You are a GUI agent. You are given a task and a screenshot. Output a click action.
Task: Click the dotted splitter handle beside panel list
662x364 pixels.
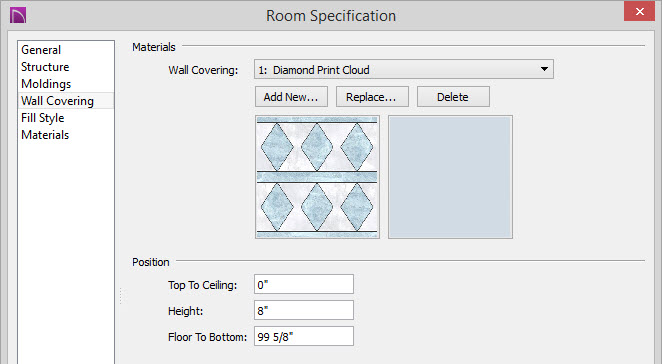[x=121, y=296]
